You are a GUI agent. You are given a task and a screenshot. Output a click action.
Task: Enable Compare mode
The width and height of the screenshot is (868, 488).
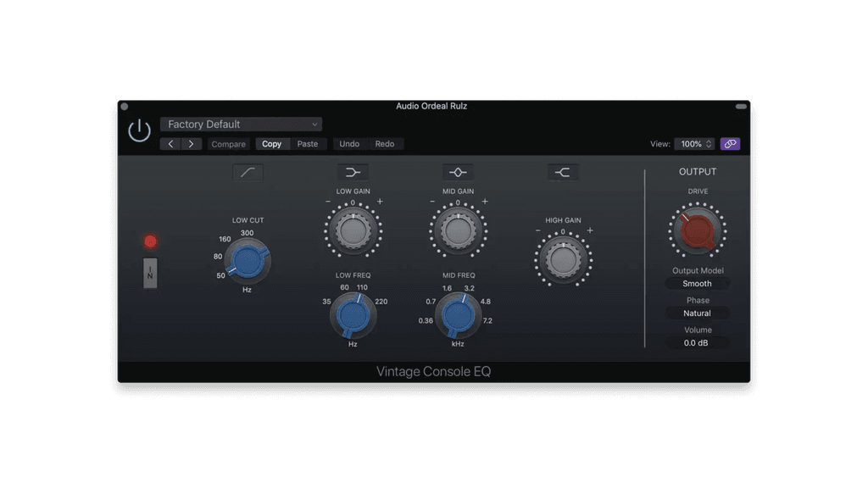[x=227, y=143]
